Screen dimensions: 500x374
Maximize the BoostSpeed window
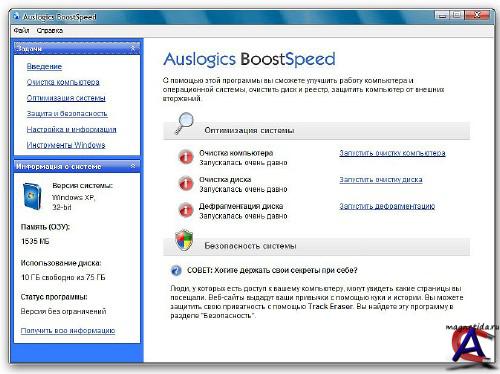coord(457,15)
